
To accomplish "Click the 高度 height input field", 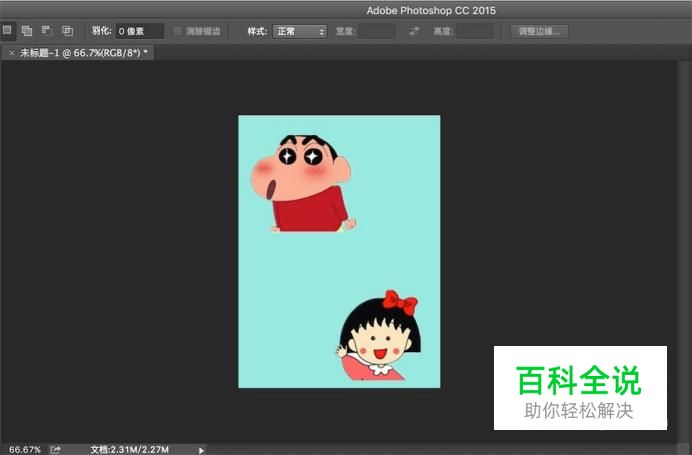I will [x=474, y=31].
